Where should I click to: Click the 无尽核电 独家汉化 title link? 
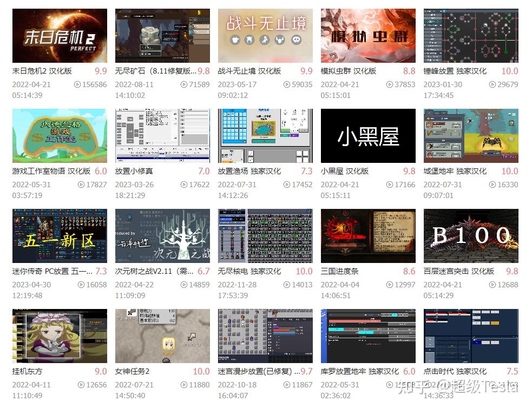click(249, 271)
